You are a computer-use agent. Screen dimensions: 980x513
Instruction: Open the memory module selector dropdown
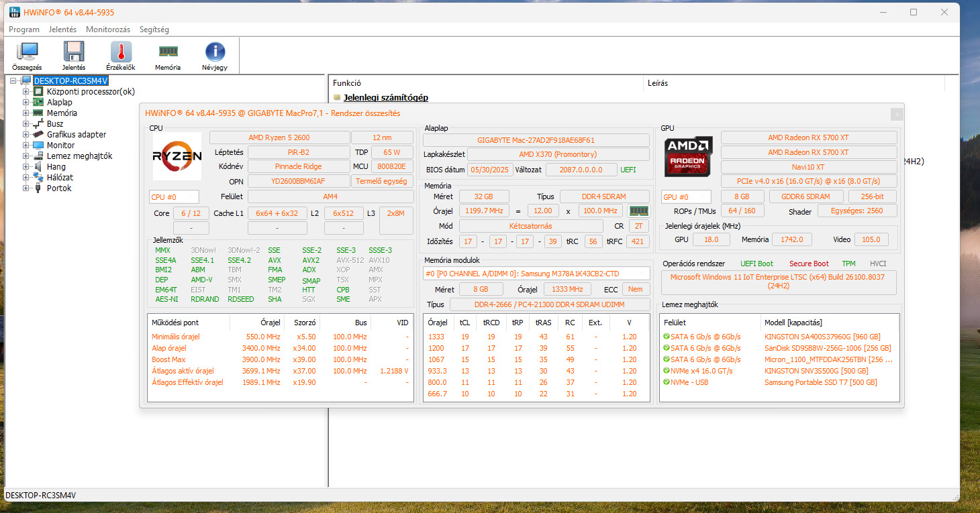[536, 273]
